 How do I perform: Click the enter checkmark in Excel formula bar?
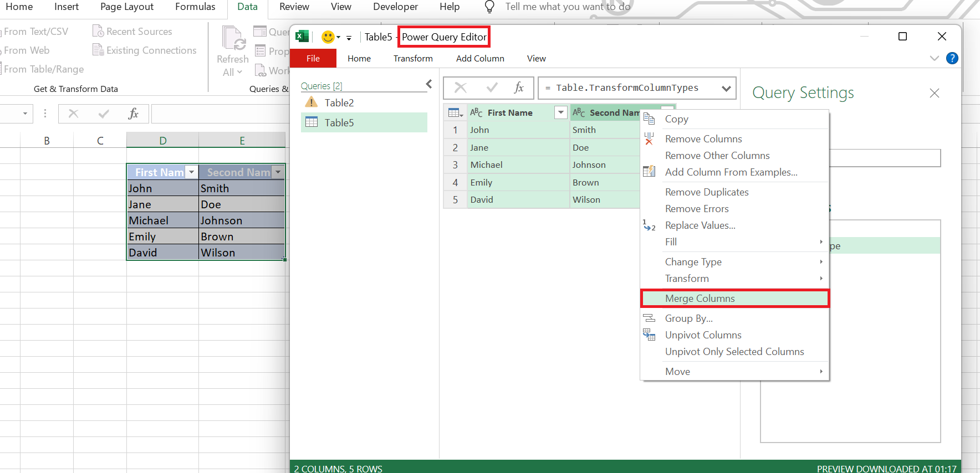click(104, 114)
